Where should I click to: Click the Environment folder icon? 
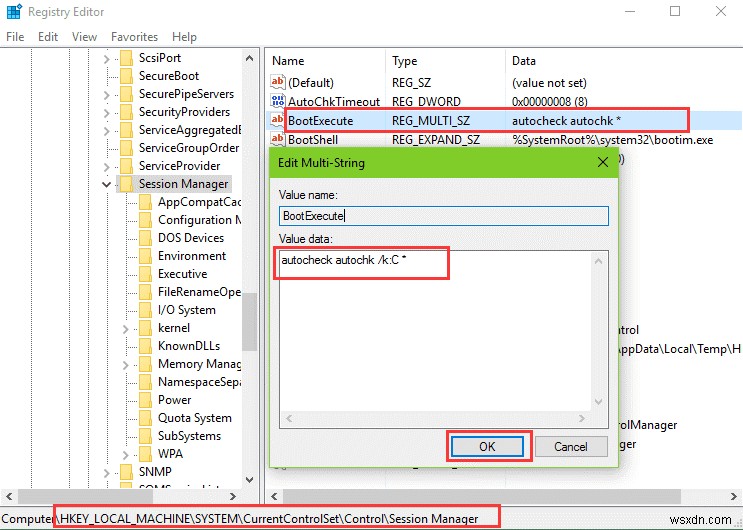click(x=145, y=256)
